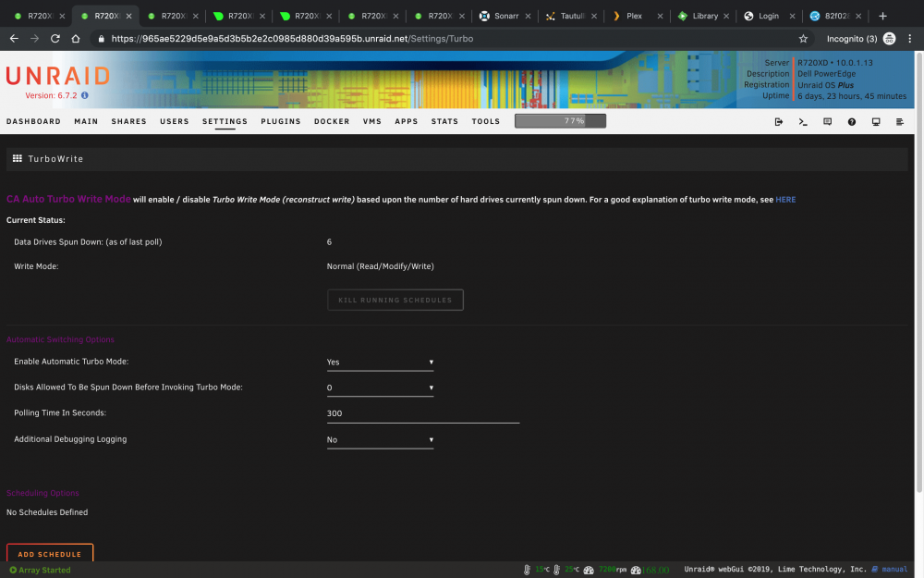
Task: Open the terminal icon in the toolbar
Action: tap(803, 121)
